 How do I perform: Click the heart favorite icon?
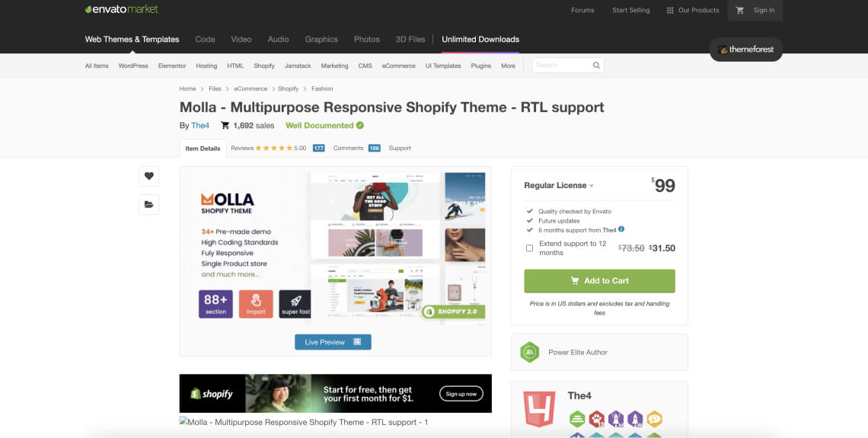pos(148,176)
